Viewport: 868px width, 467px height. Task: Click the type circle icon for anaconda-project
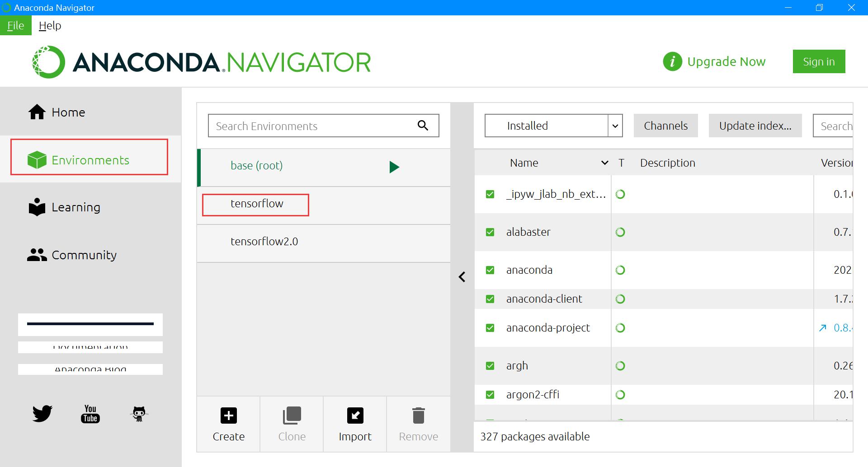click(x=621, y=328)
